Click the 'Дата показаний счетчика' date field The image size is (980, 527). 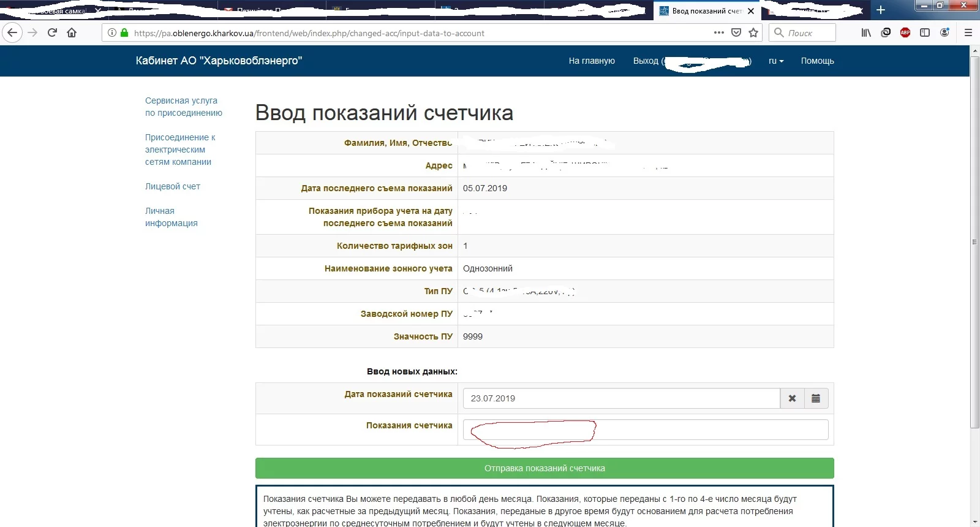pos(622,398)
